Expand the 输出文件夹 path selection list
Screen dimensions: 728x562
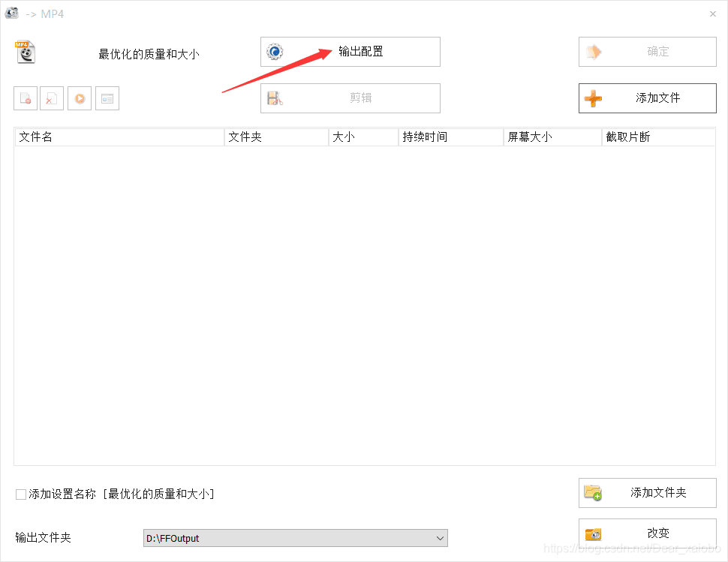point(439,538)
